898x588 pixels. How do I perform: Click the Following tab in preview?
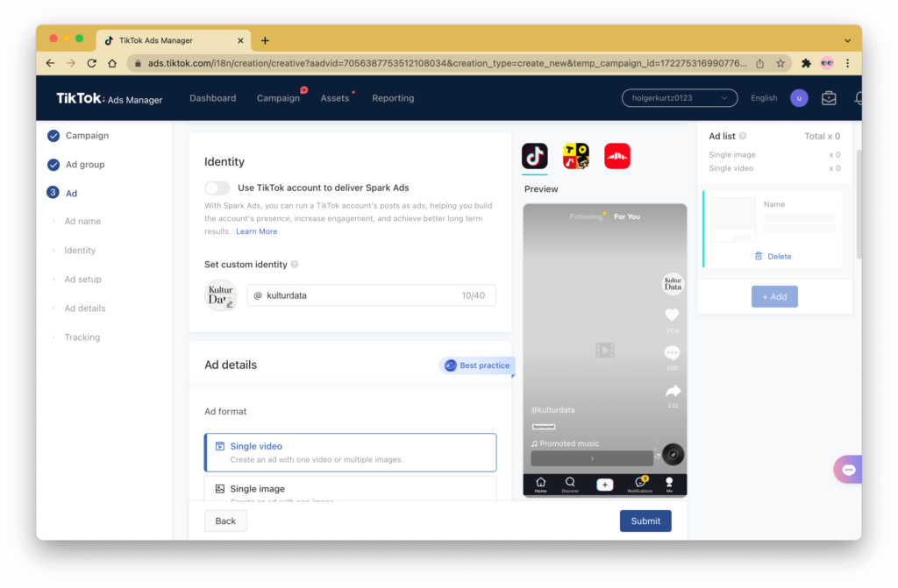pyautogui.click(x=586, y=216)
